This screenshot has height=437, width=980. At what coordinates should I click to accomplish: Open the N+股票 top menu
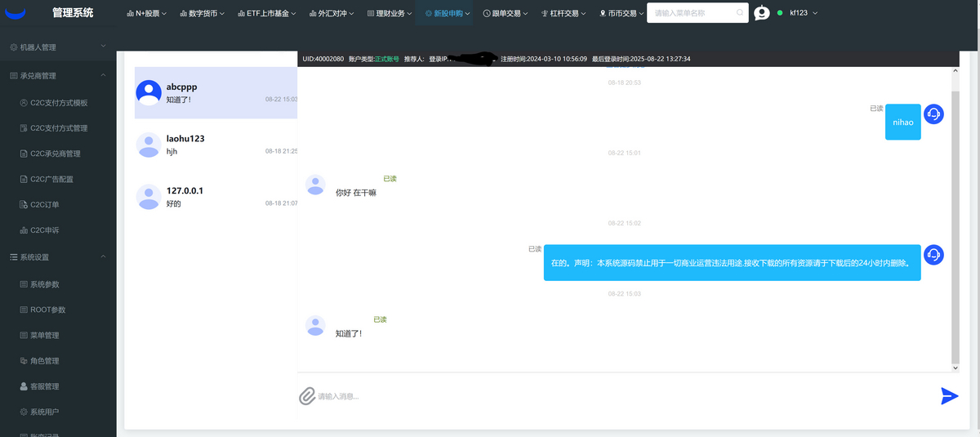coord(147,14)
